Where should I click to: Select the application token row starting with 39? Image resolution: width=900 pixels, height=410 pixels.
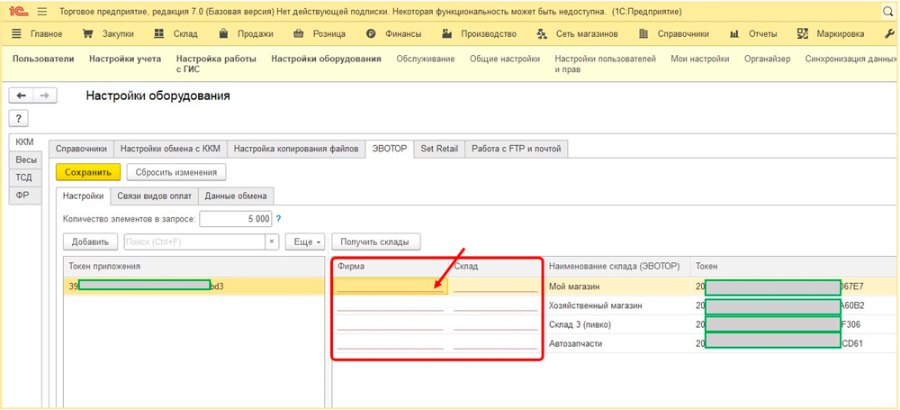(194, 286)
